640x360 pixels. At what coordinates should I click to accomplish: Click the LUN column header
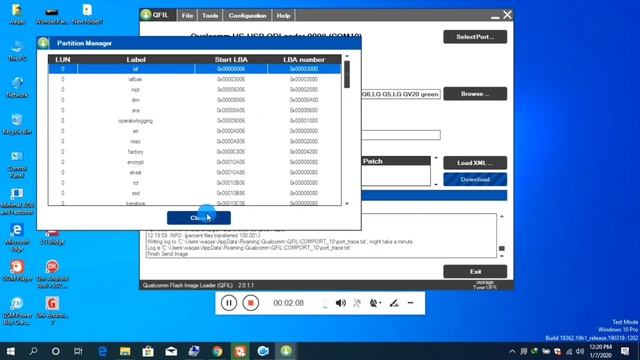pyautogui.click(x=63, y=60)
